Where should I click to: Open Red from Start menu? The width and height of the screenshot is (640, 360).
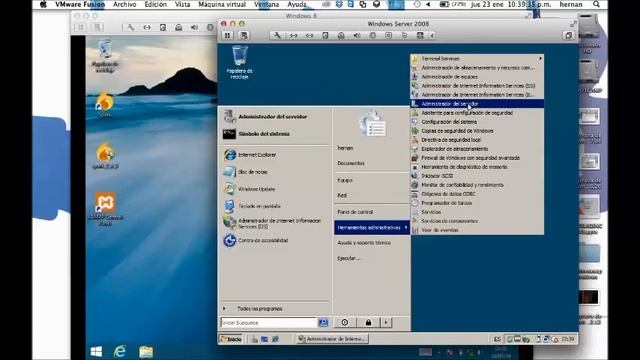tap(372, 196)
